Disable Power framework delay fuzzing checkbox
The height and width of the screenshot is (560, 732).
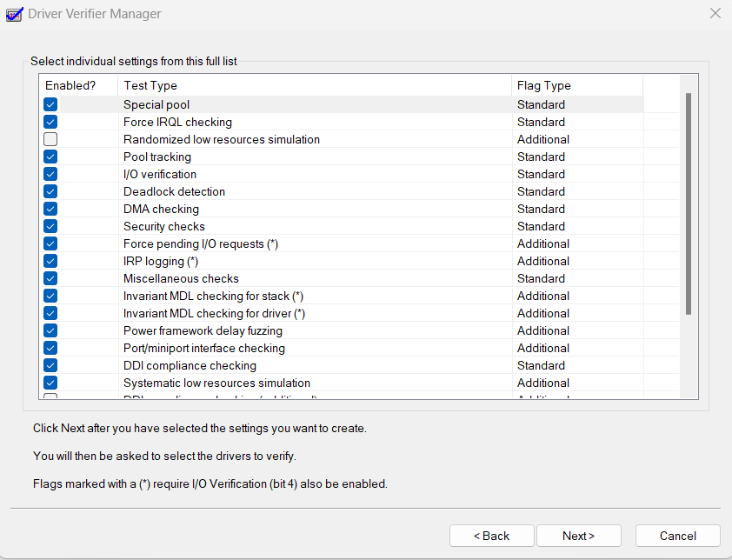pos(50,330)
